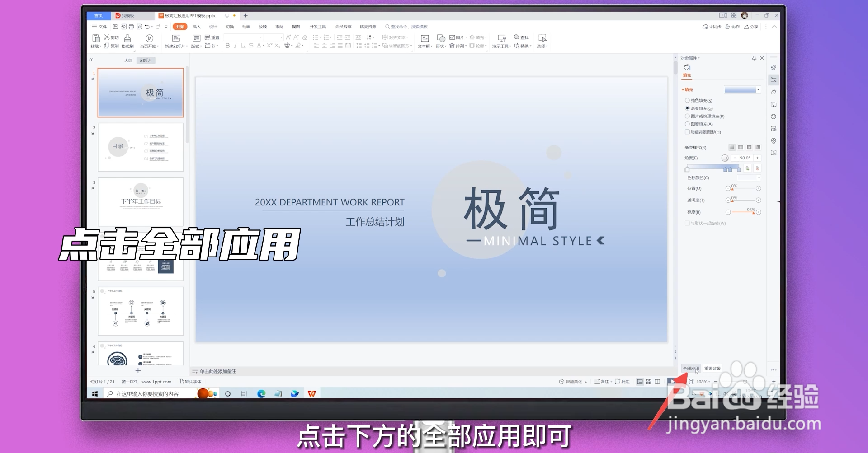Select Pattern Fill (图案填充) radio option
The width and height of the screenshot is (868, 453).
pyautogui.click(x=687, y=124)
